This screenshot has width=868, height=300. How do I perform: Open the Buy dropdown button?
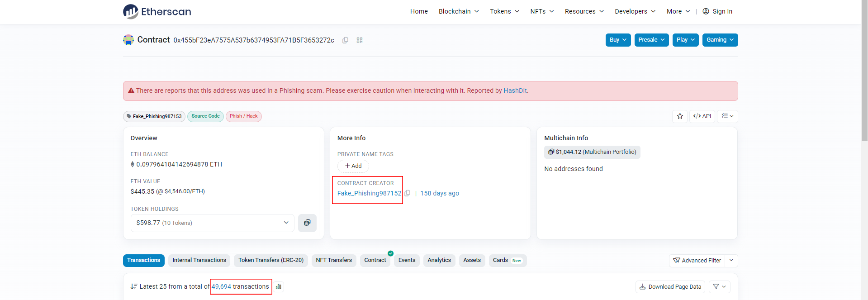click(618, 40)
